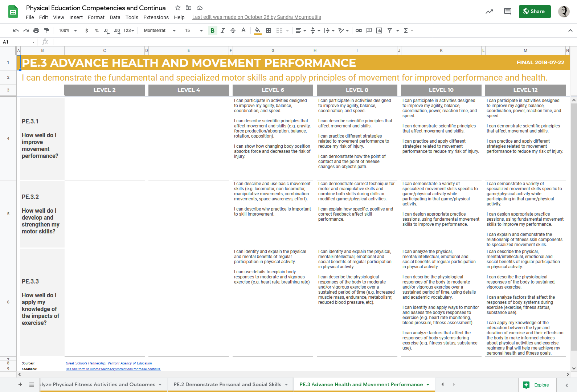Switch to PE.2 Demonstrate Personal and Social Skills tab

tap(227, 384)
